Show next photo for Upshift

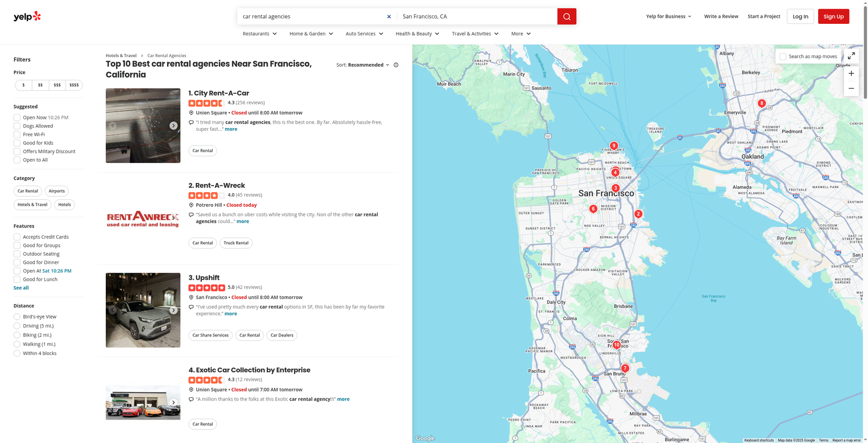(x=173, y=310)
